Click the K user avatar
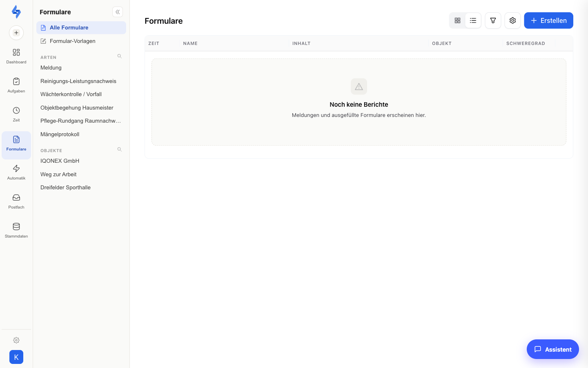This screenshot has width=588, height=368. (16, 357)
